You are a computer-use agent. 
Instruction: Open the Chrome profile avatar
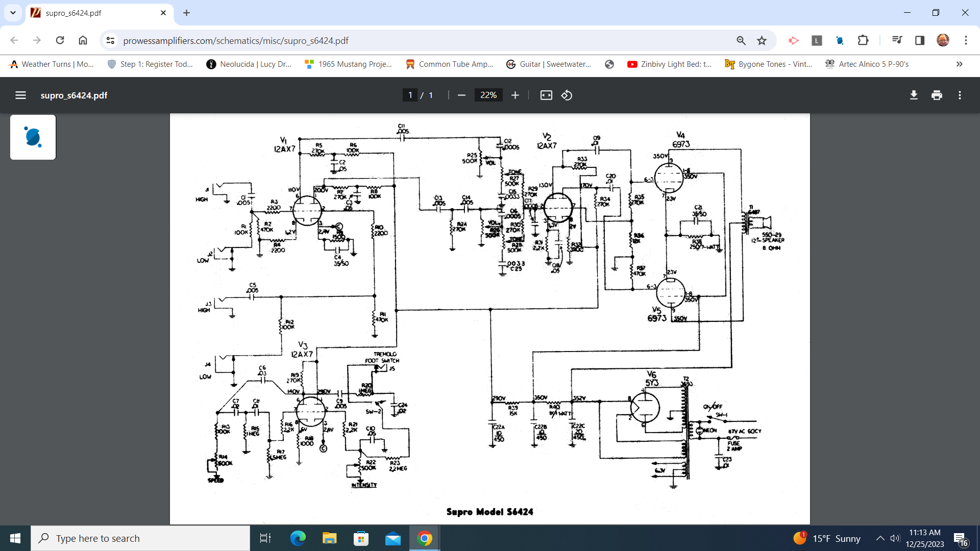point(943,40)
